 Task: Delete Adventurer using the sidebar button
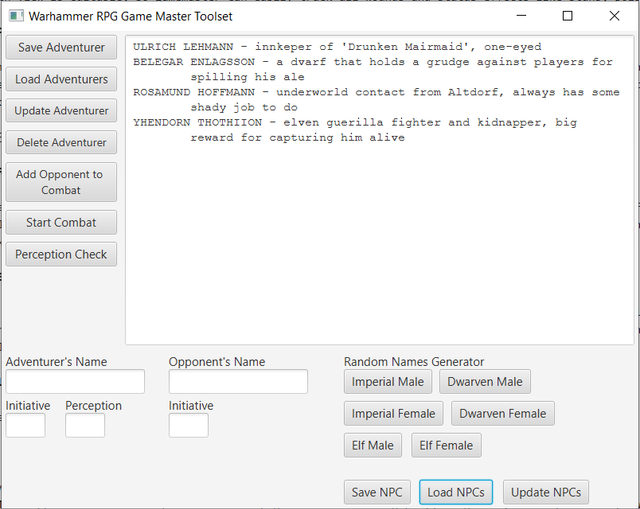pos(61,142)
